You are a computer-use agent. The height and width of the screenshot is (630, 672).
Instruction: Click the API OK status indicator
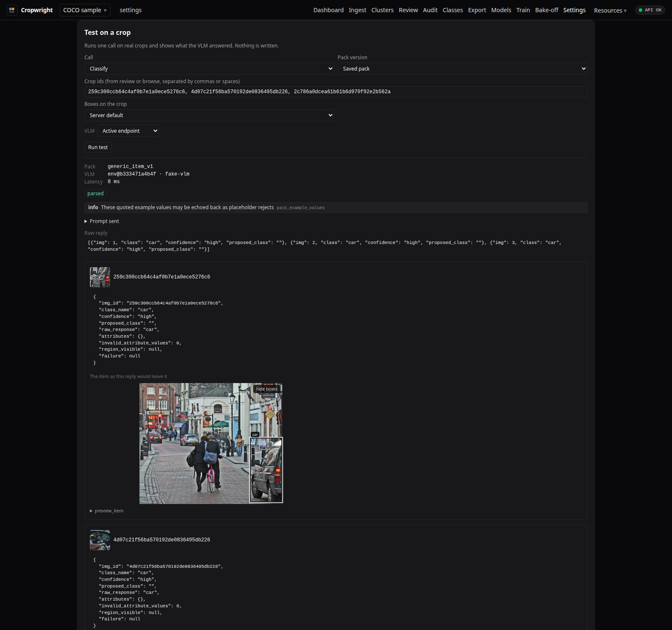(650, 10)
